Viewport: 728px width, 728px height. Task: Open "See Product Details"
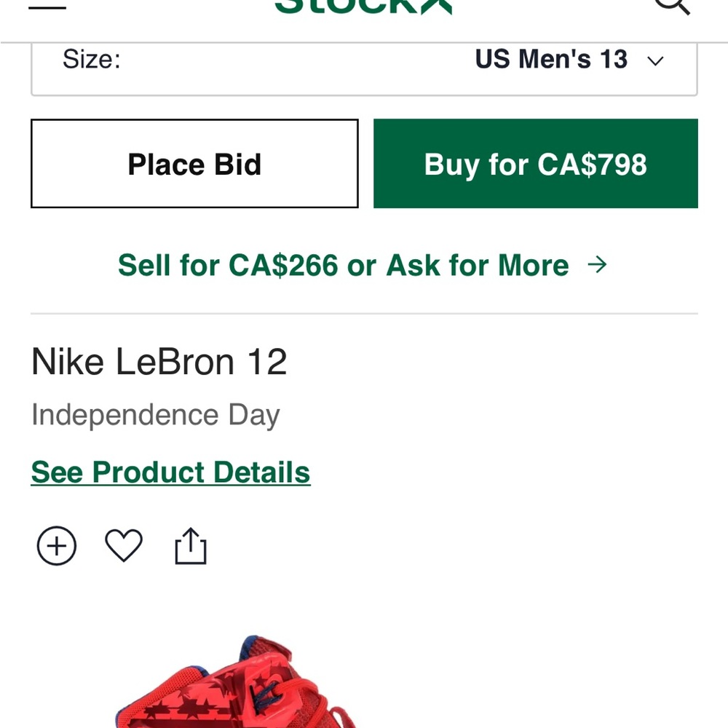[x=170, y=472]
